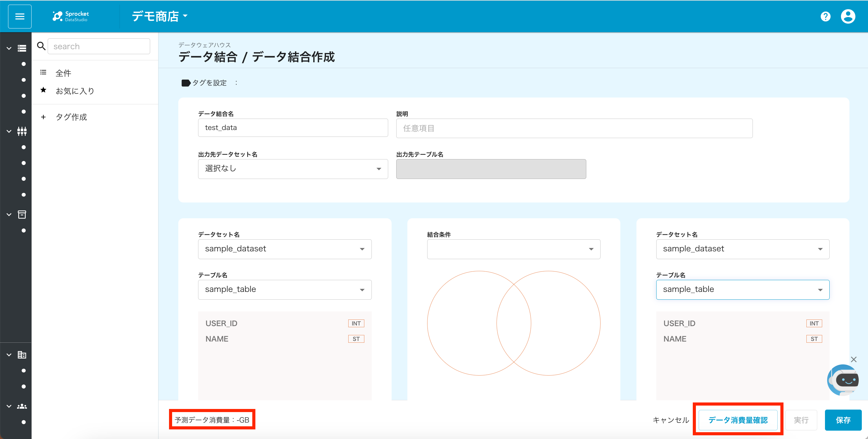868x439 pixels.
Task: Open the left データセット名 dropdown
Action: tap(285, 249)
